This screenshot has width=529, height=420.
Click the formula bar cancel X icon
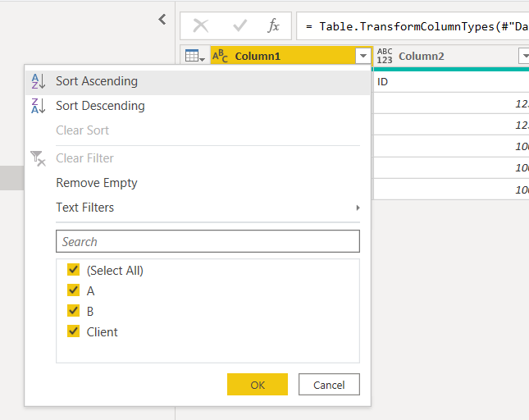click(201, 25)
